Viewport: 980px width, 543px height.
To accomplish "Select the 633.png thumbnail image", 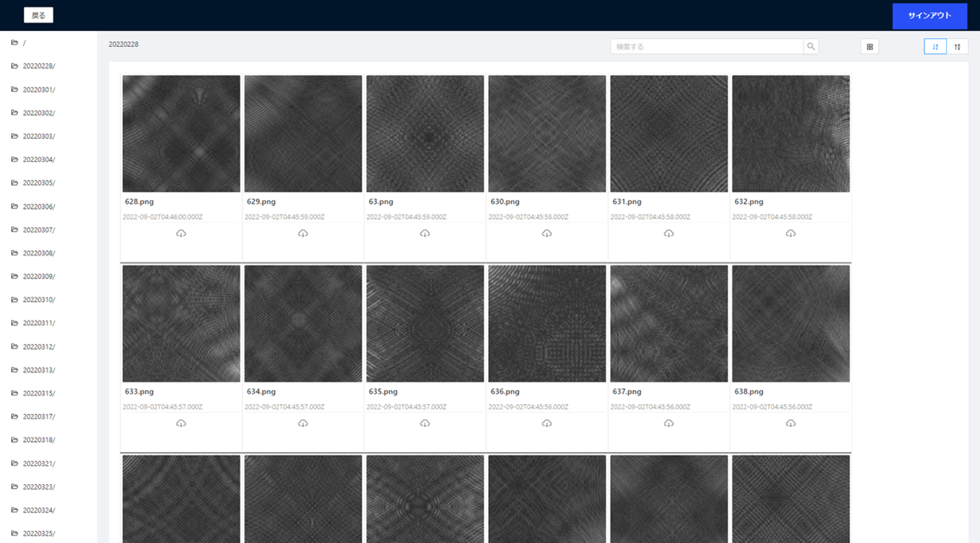I will (181, 324).
